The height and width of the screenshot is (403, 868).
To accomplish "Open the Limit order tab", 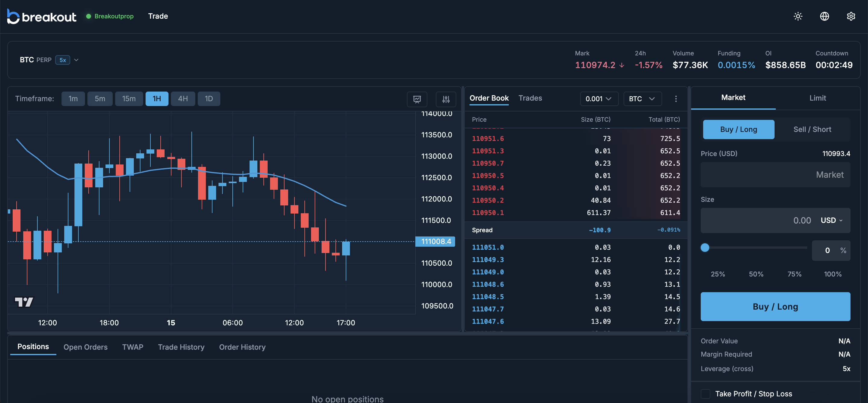I will (817, 98).
